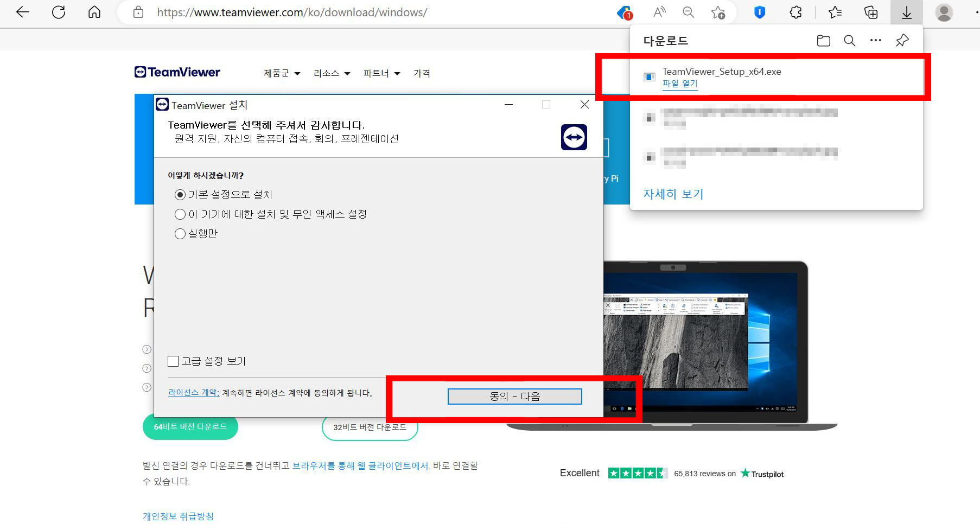This screenshot has height=524, width=980.
Task: Minimize the TeamViewer 설치 window
Action: coord(508,105)
